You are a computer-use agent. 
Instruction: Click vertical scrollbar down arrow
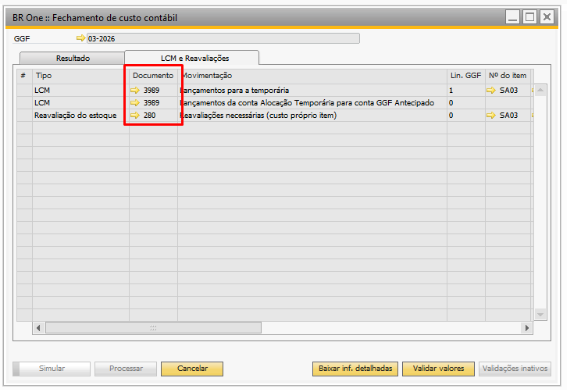(x=540, y=314)
